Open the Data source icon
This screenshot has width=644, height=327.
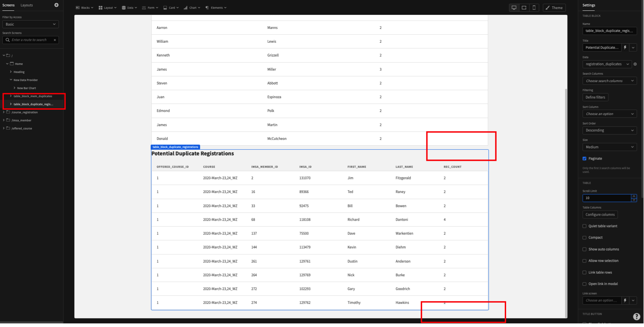(x=123, y=7)
